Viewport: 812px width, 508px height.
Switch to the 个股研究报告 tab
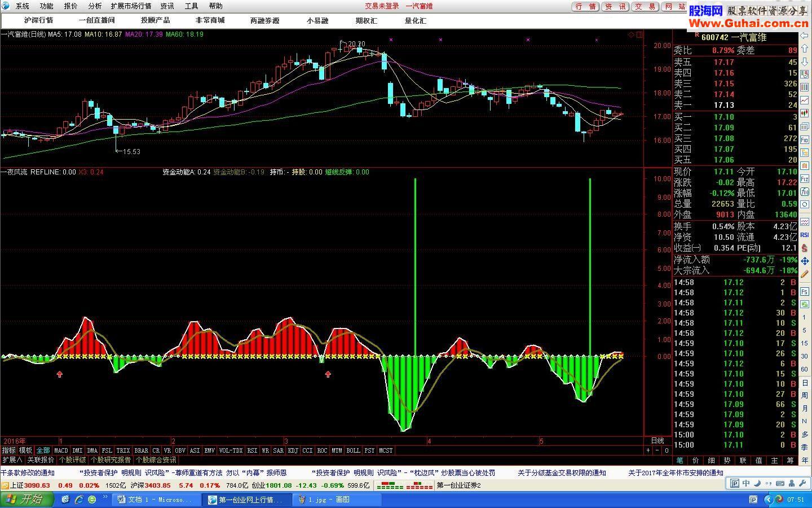pos(111,460)
